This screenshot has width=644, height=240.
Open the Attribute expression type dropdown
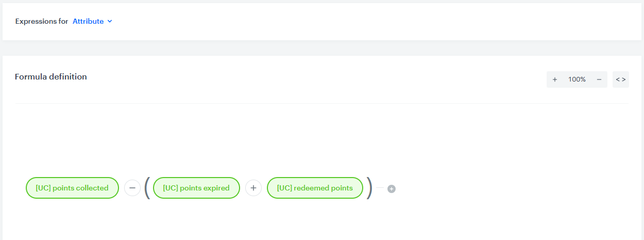88,21
